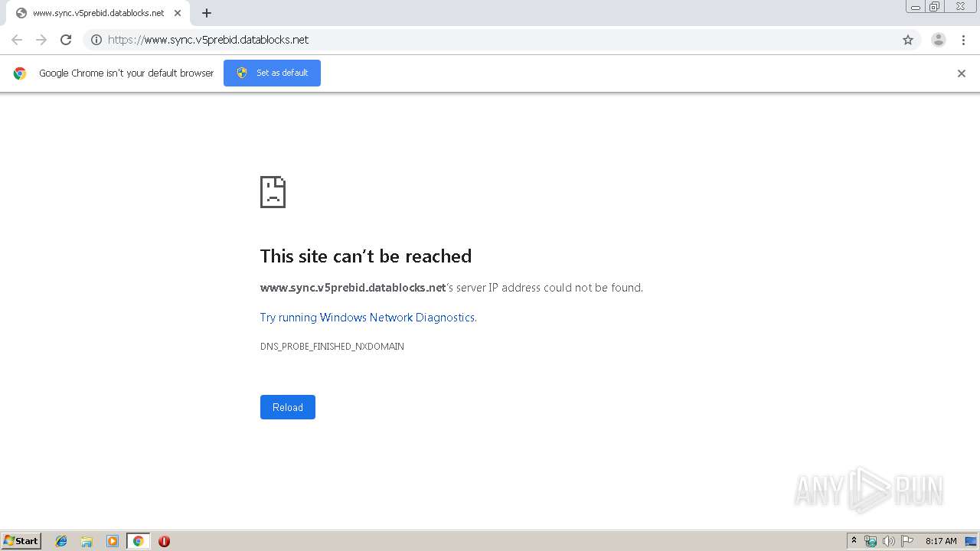Select the www.sync.v5prebid.datablocks.net tab
This screenshot has width=980, height=551.
point(98,13)
